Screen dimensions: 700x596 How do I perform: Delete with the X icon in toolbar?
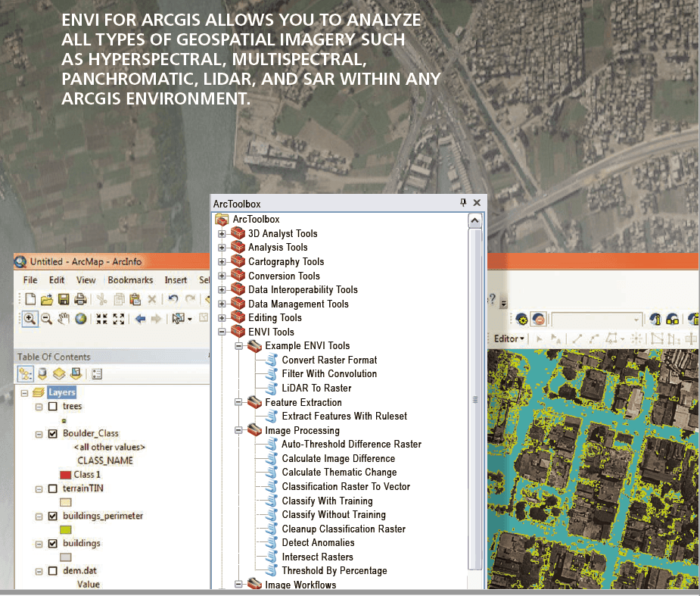(152, 299)
